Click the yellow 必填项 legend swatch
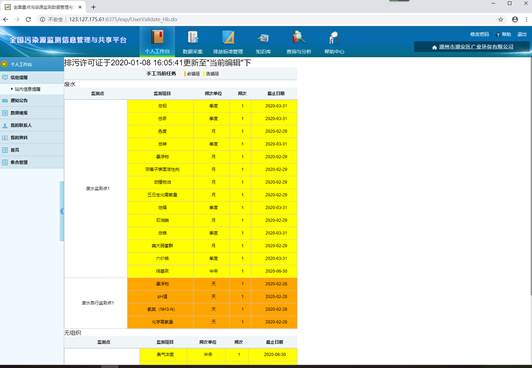This screenshot has height=368, width=532. pyautogui.click(x=185, y=74)
